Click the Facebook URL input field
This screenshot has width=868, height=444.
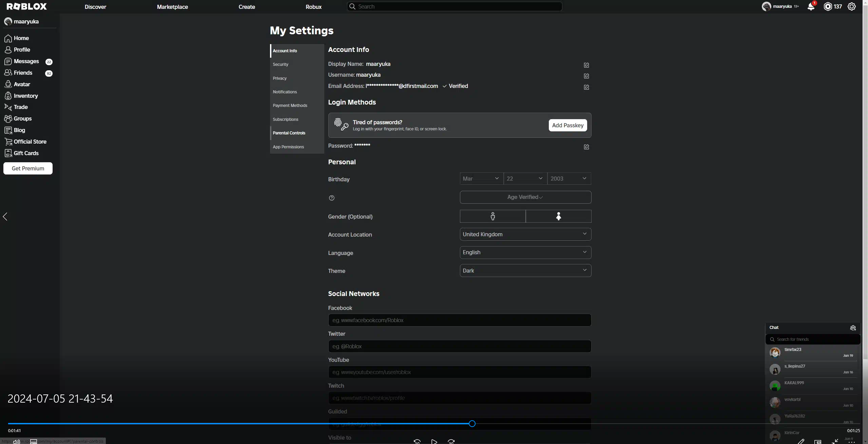point(460,320)
